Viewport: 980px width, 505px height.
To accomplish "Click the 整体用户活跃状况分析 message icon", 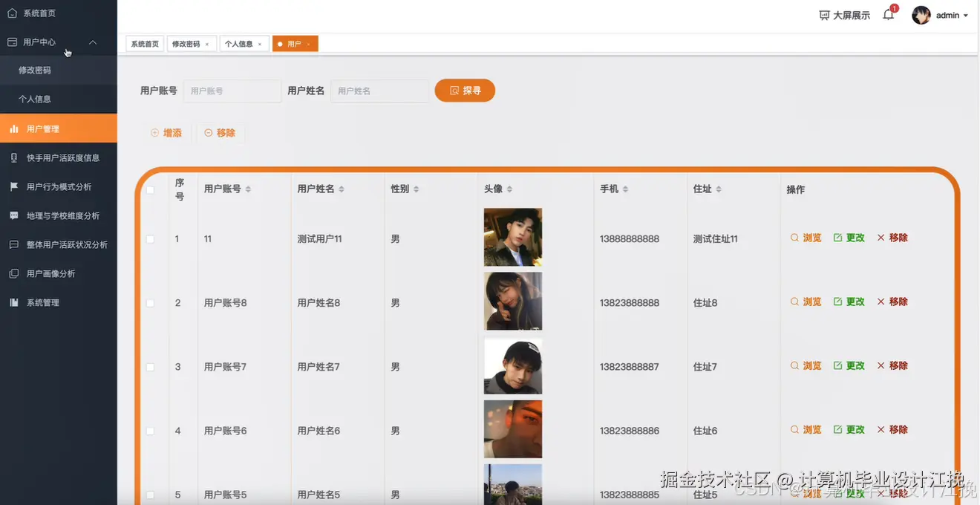I will point(13,244).
